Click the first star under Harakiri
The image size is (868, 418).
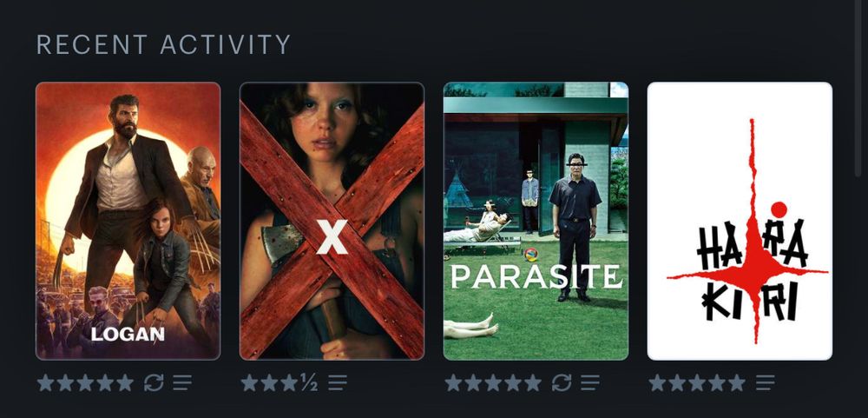tap(657, 382)
